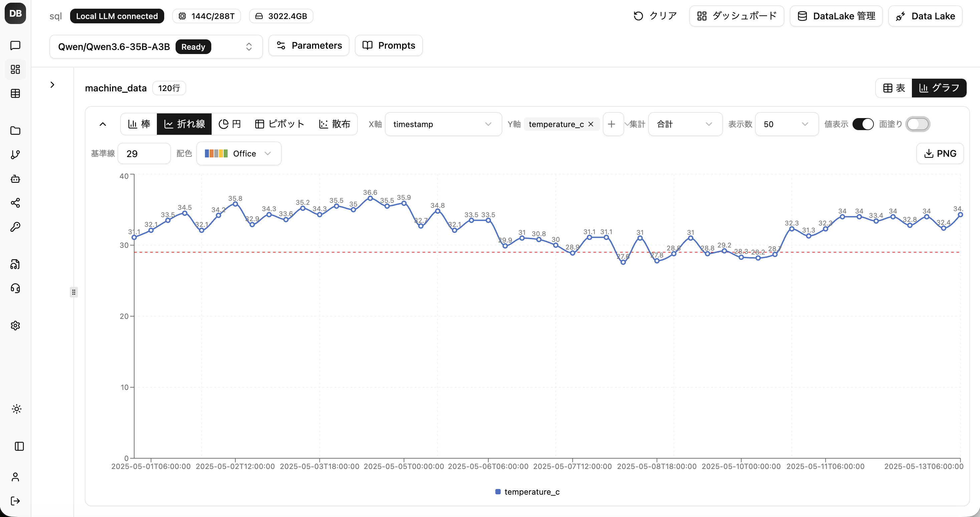Open the 表示数 50 dropdown
Screen dimensions: 980x517
click(x=786, y=124)
